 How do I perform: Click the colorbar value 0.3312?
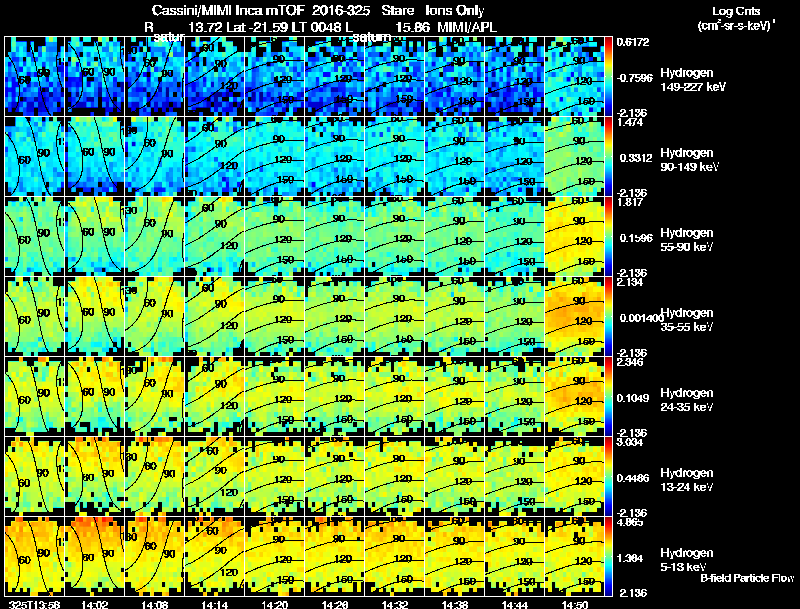point(636,158)
